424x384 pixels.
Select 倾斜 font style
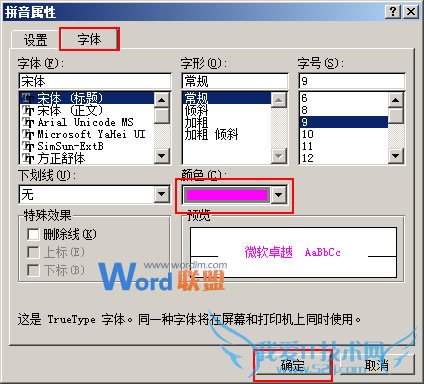pos(227,110)
